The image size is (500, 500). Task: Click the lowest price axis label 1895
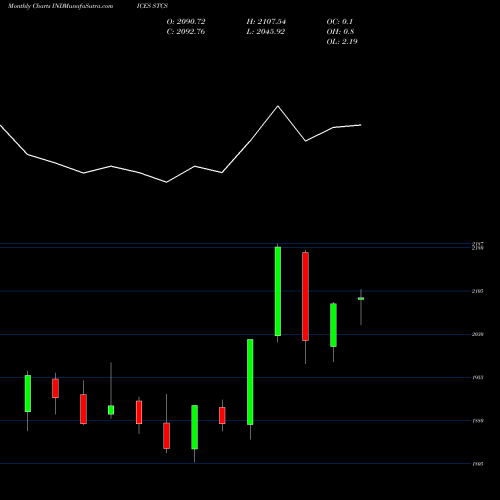[478, 464]
